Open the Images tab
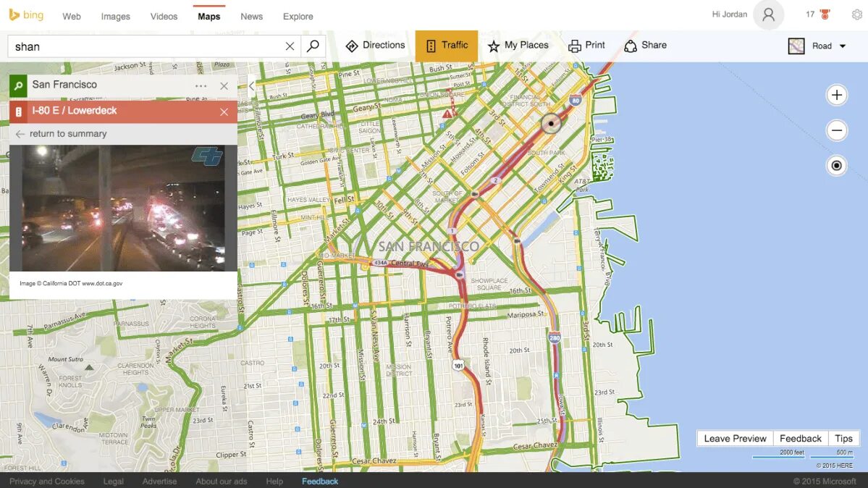Screen dimensions: 868x488 pyautogui.click(x=115, y=17)
